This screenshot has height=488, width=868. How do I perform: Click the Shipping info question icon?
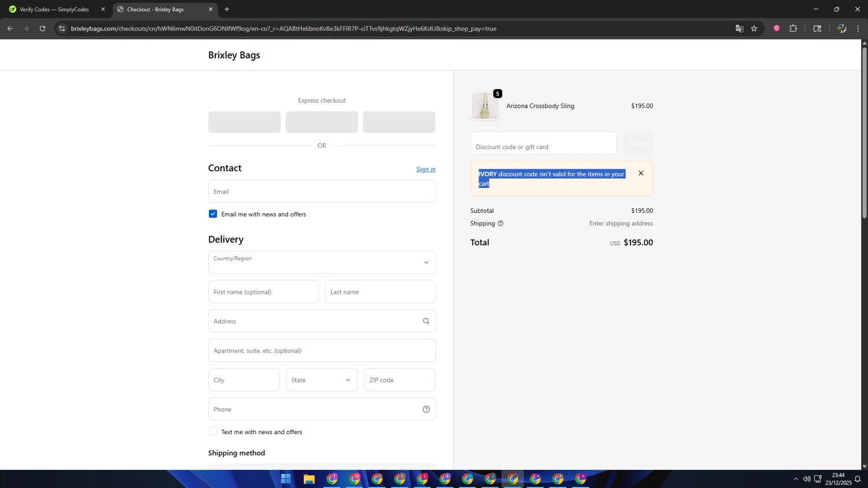[501, 223]
